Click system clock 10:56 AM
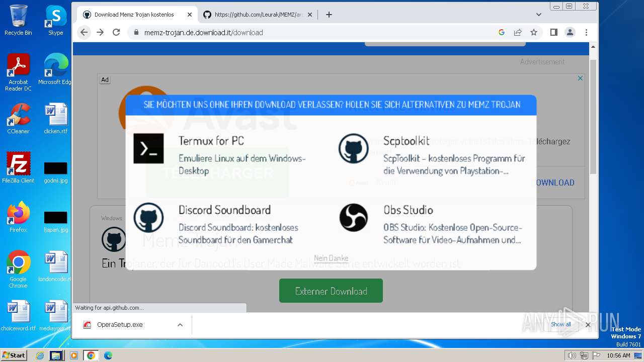The width and height of the screenshot is (644, 362). point(618,355)
